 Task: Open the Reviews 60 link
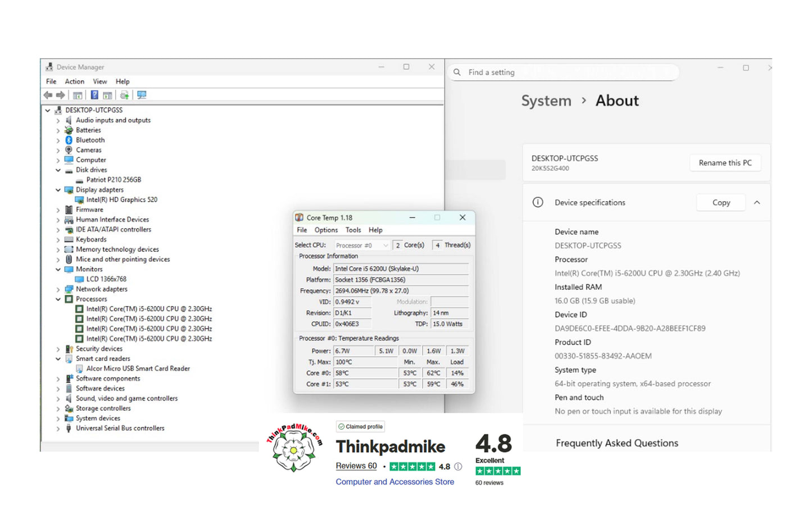tap(356, 466)
